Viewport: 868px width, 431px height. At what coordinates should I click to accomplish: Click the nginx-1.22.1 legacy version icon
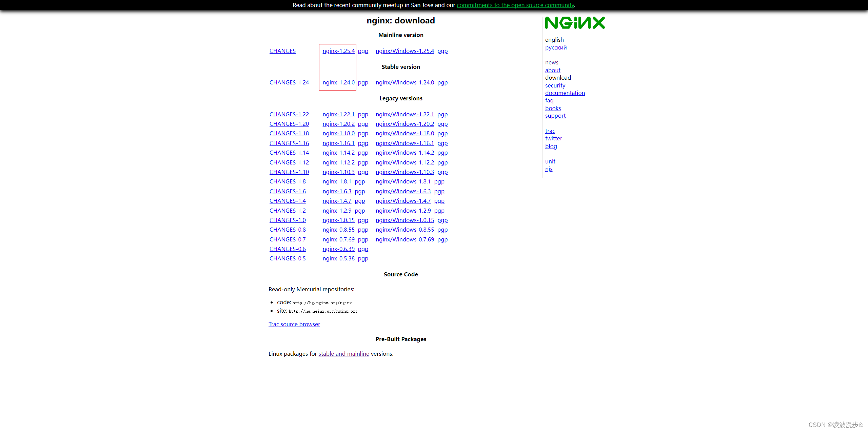pyautogui.click(x=338, y=114)
